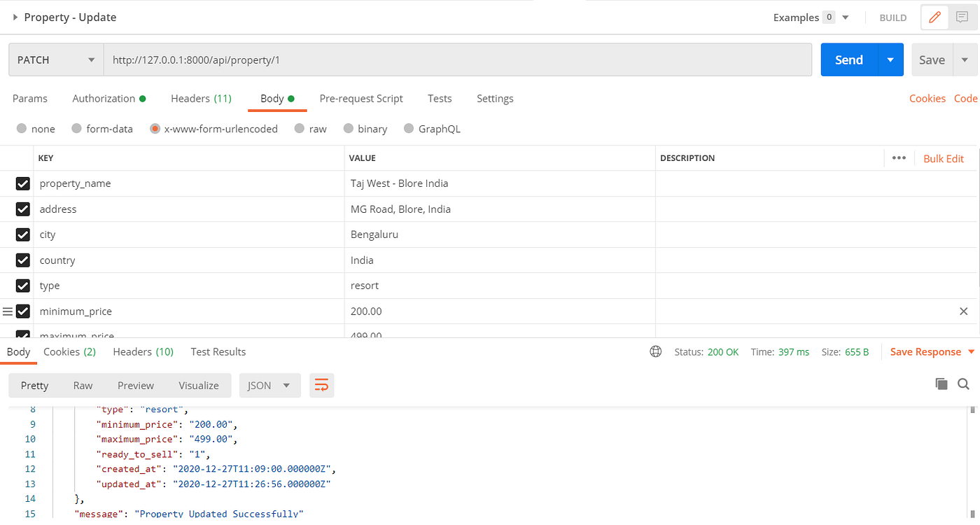Open the Test Results tab
Screen dimensions: 980x525
(x=218, y=351)
